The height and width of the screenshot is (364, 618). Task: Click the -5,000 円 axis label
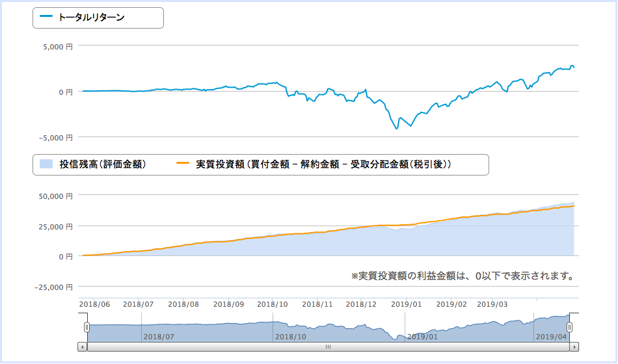56,138
